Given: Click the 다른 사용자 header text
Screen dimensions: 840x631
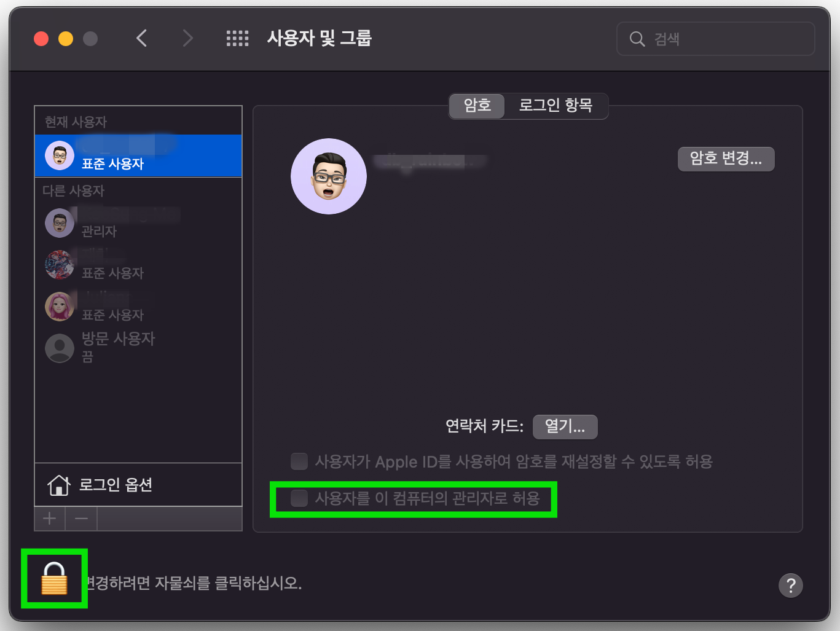Looking at the screenshot, I should click(74, 191).
